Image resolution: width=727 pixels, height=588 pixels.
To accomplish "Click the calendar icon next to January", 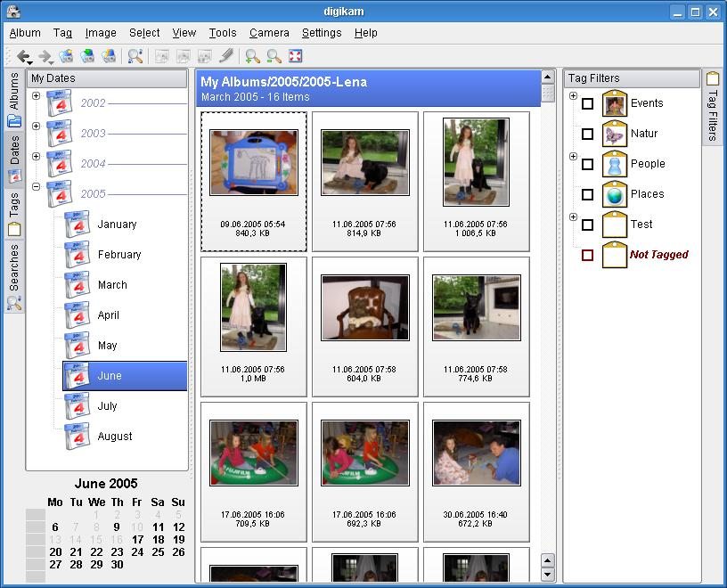I will pos(77,225).
